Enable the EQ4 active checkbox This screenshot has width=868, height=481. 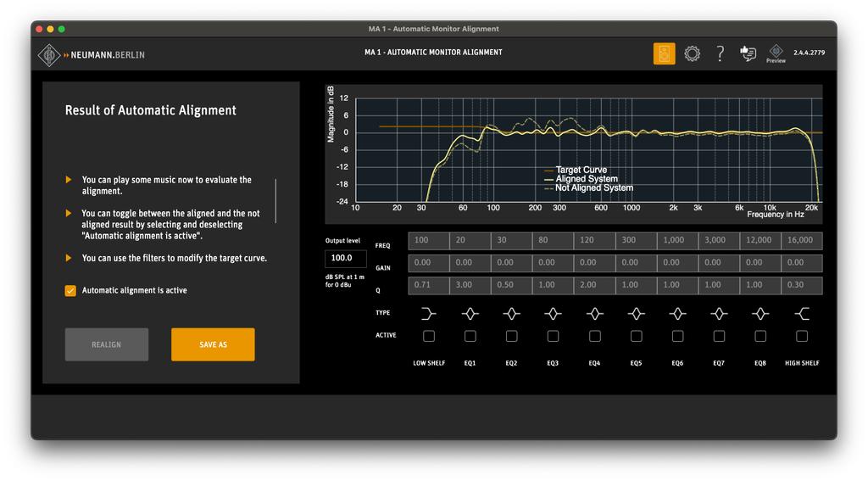tap(594, 336)
